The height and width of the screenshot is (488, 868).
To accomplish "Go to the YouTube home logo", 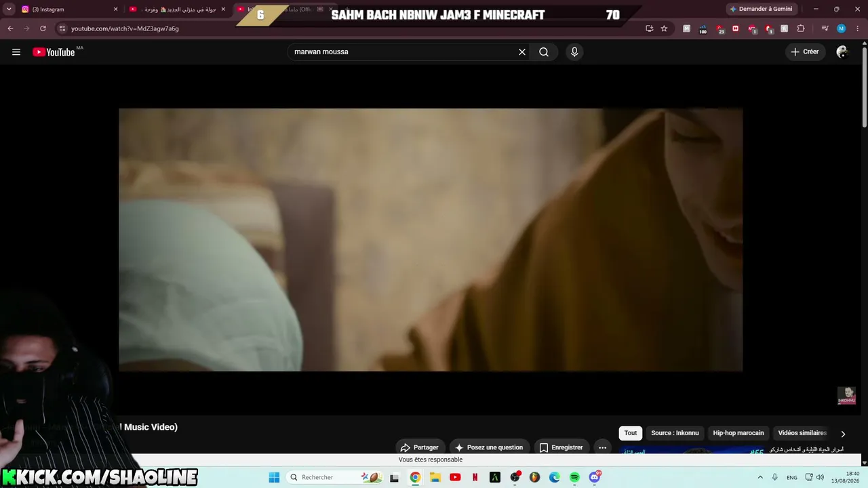I will pos(54,52).
